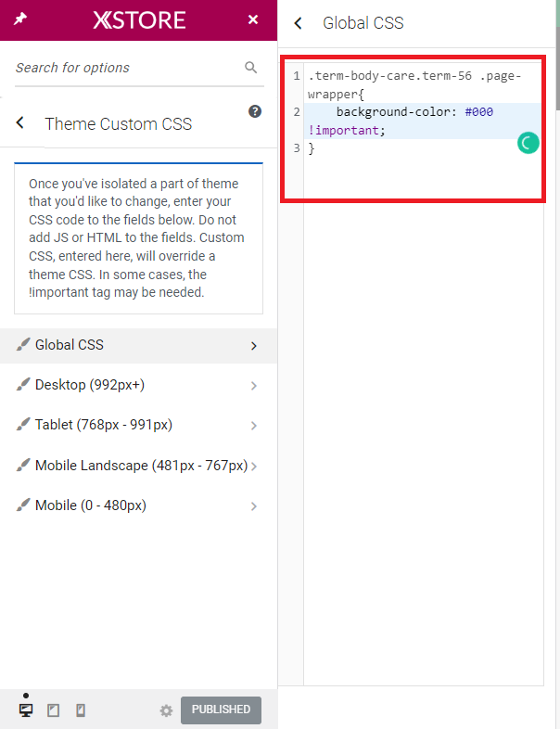Open the Global CSS section
Image resolution: width=560 pixels, height=729 pixels.
click(x=138, y=345)
